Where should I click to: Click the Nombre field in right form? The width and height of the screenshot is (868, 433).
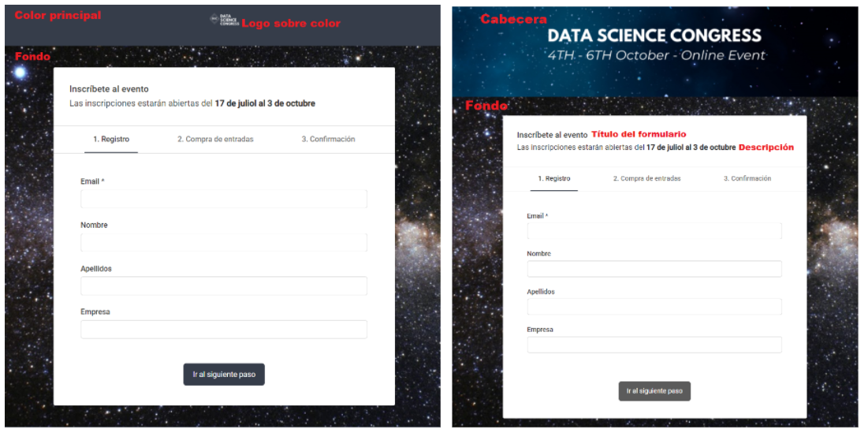coord(654,269)
